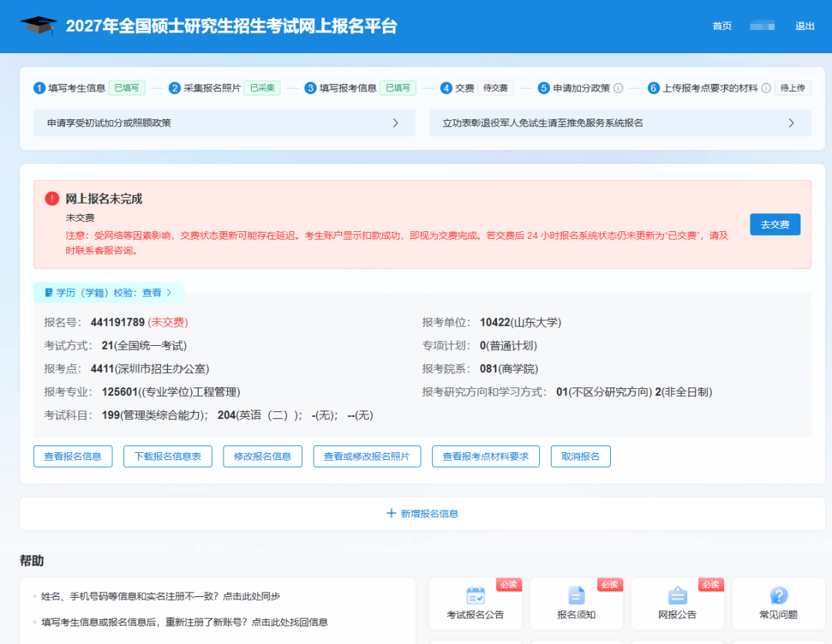The width and height of the screenshot is (832, 644).
Task: Click the info icon beside 申请加分政策
Action: pyautogui.click(x=618, y=88)
